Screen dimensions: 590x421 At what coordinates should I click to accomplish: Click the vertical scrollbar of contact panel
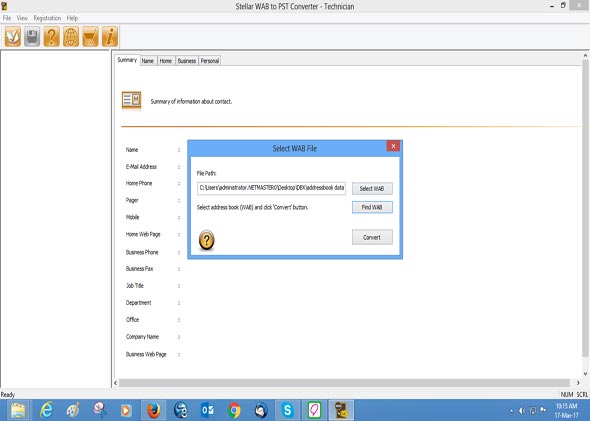coord(585,208)
